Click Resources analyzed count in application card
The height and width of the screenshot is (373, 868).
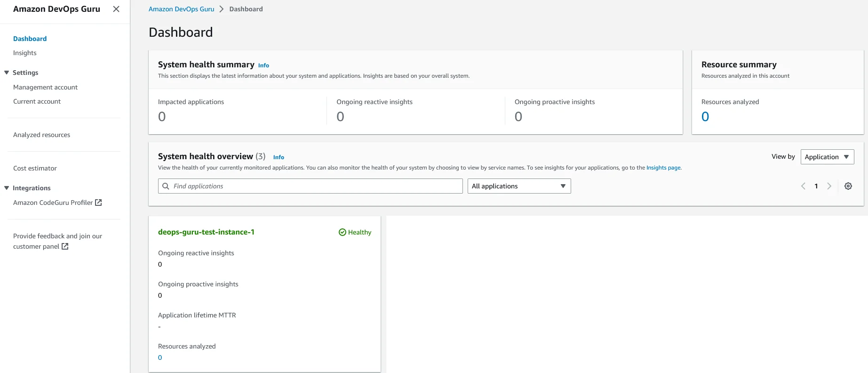click(160, 357)
